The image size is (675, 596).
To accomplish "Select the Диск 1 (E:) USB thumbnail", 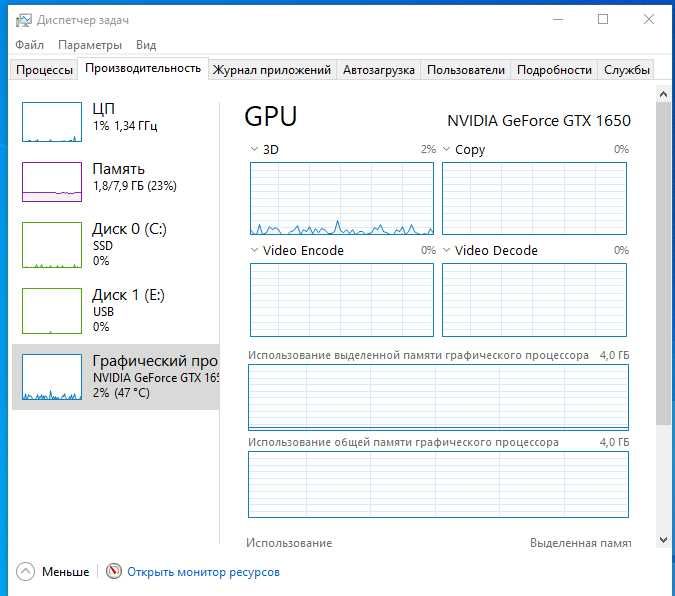I will 52,311.
